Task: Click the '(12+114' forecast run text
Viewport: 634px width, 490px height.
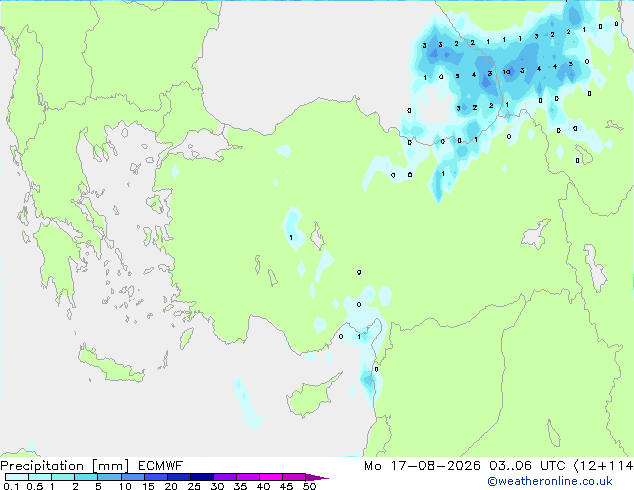Action: tap(603, 466)
